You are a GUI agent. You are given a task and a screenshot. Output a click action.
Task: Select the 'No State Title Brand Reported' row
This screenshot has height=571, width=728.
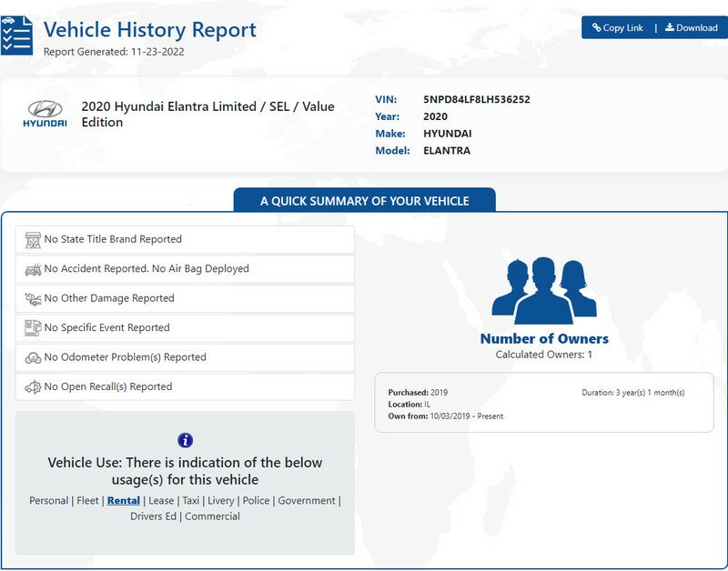[185, 239]
